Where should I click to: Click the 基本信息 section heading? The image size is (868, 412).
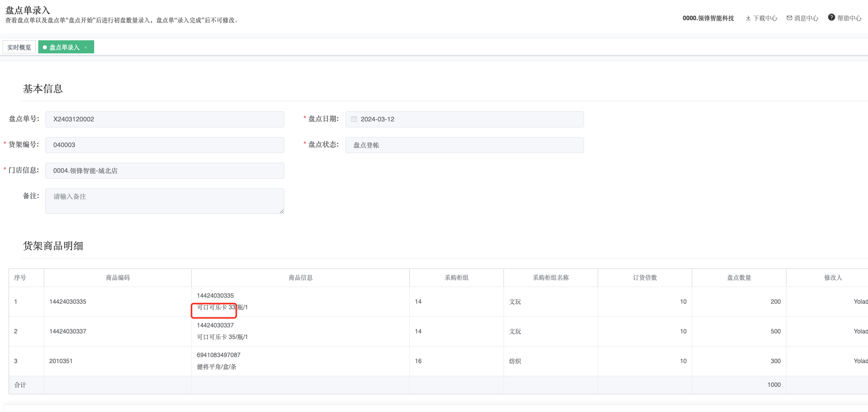(x=43, y=89)
